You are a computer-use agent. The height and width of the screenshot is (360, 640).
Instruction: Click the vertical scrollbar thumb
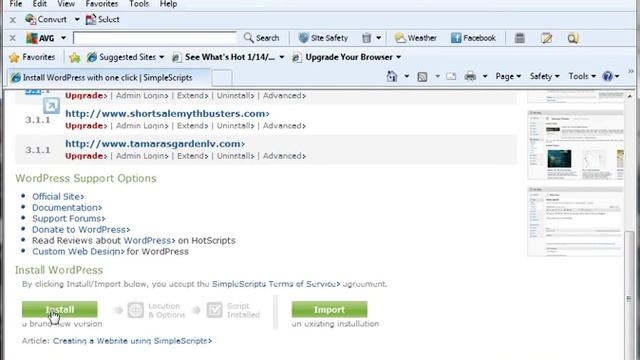[x=629, y=296]
